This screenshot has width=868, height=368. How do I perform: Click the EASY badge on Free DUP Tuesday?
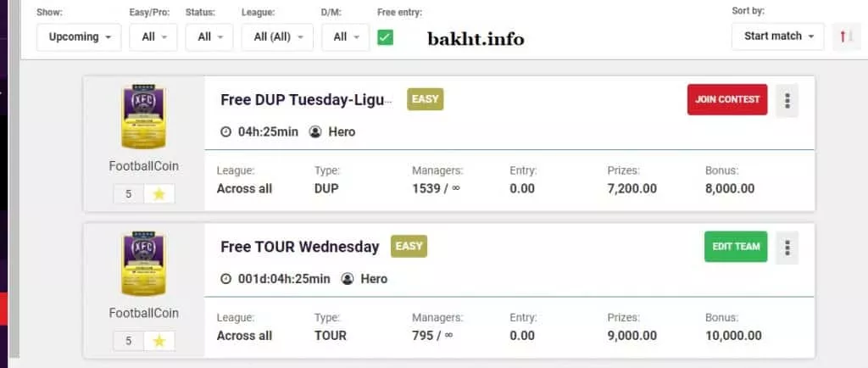click(x=426, y=99)
